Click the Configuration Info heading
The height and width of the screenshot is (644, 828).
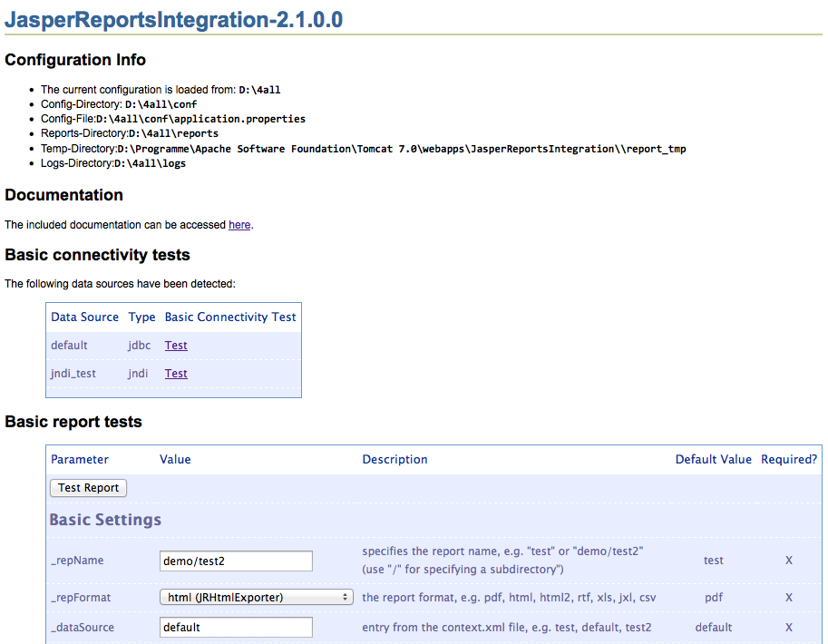75,61
